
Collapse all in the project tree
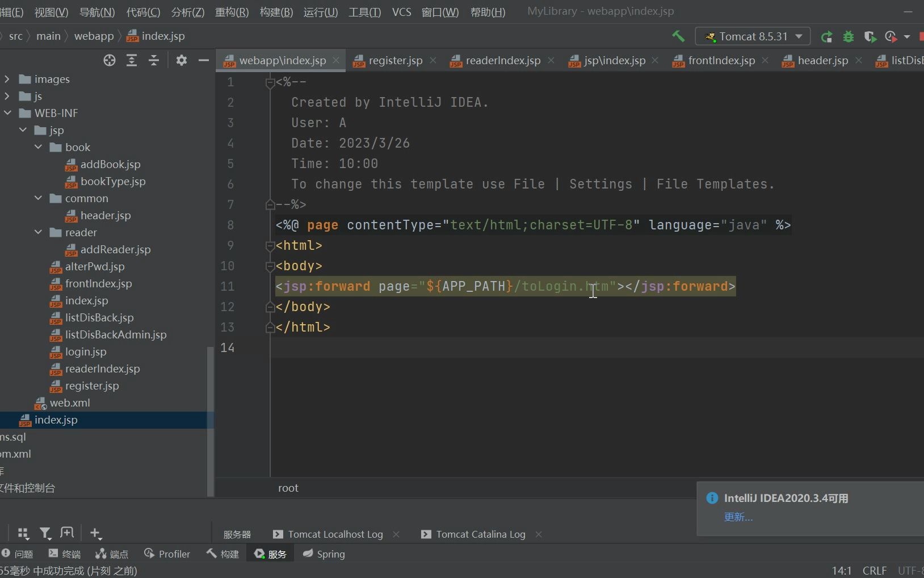click(x=154, y=60)
